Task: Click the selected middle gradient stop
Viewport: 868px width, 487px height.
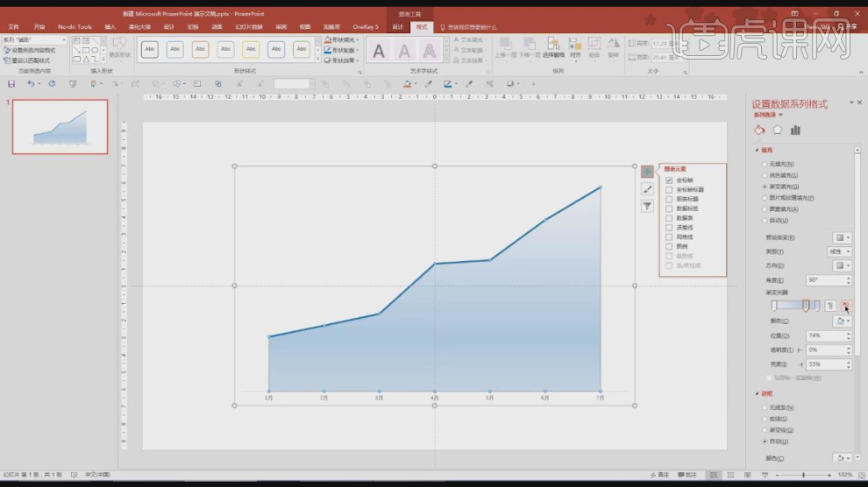Action: pos(806,306)
